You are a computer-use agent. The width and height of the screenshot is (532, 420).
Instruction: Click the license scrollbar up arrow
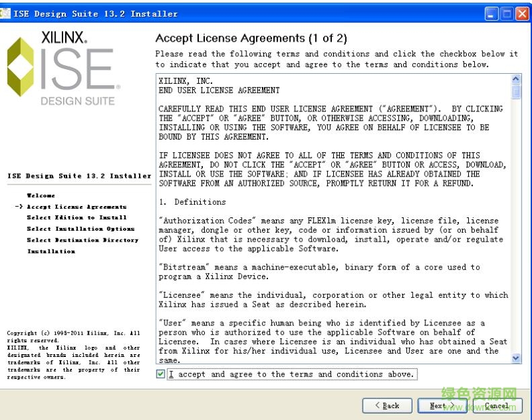[x=516, y=79]
